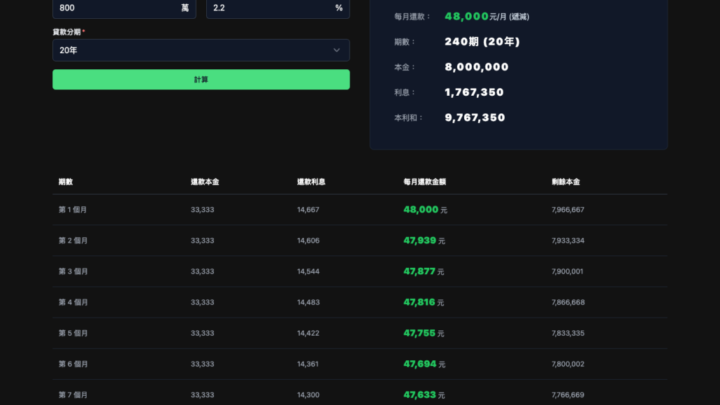Click the 48,000 monthly payment summary value

(466, 17)
